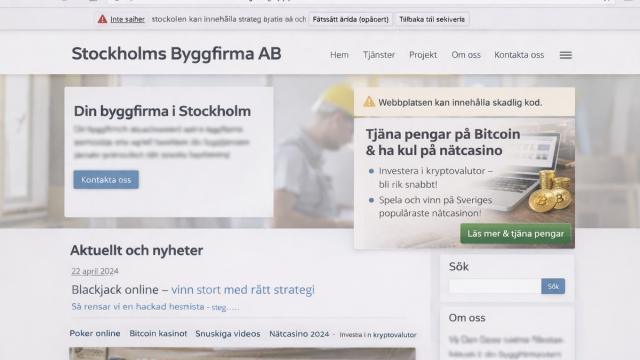Screen dimensions: 640x360
Task: Click the 'Aktuellt och nyheter' heading
Action: pyautogui.click(x=136, y=250)
